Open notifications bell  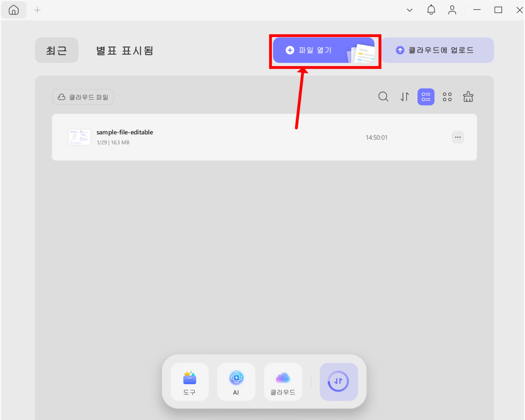tap(431, 10)
